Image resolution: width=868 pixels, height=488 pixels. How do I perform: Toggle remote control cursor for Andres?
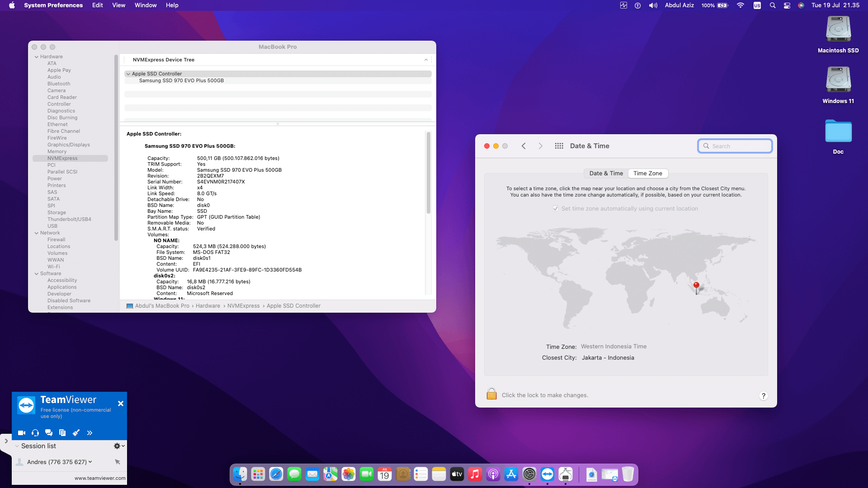pyautogui.click(x=118, y=462)
